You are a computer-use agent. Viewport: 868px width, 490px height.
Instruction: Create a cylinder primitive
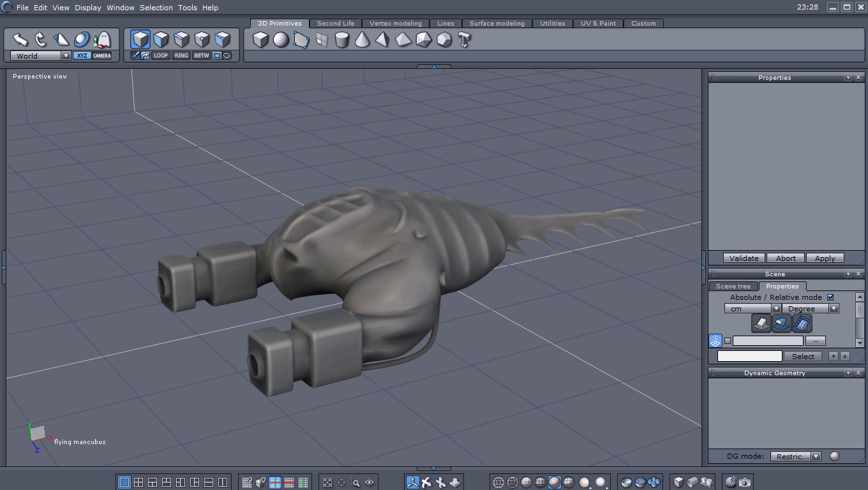click(x=342, y=40)
